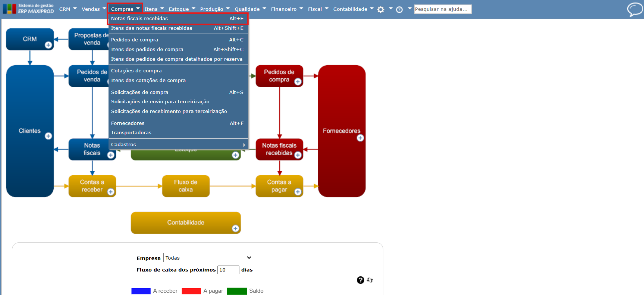
Task: Click the Compras menu
Action: (x=125, y=9)
